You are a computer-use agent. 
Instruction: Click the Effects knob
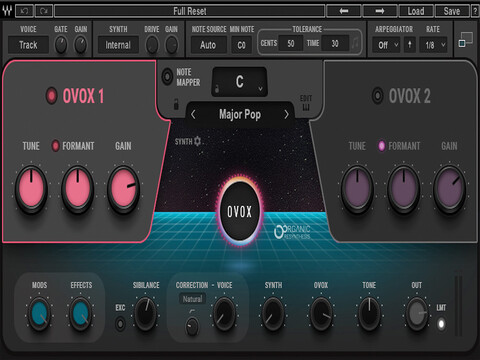pyautogui.click(x=81, y=313)
